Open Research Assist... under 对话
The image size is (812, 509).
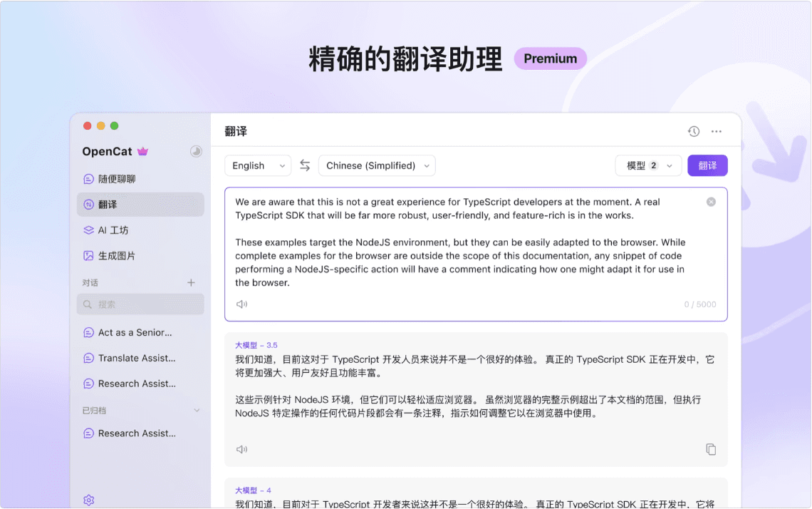tap(140, 384)
